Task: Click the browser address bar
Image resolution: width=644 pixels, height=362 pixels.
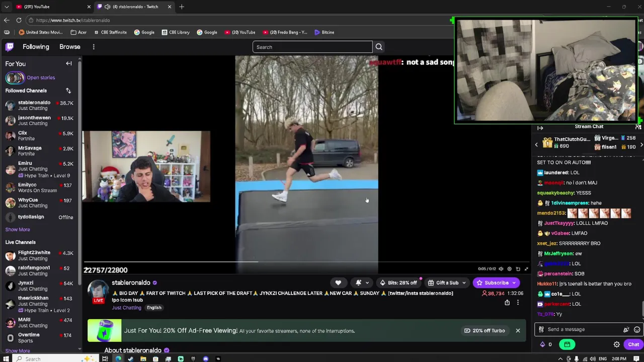Action: [x=242, y=20]
